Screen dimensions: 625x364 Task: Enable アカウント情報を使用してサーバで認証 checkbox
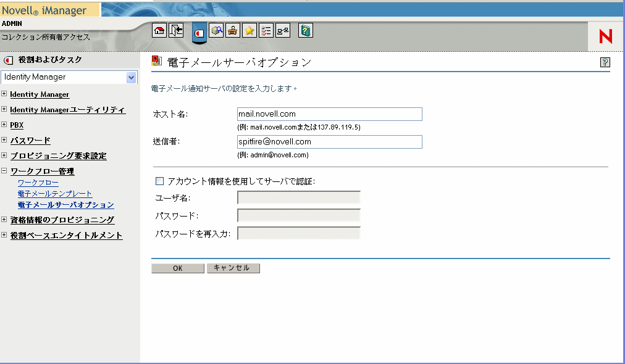point(159,181)
